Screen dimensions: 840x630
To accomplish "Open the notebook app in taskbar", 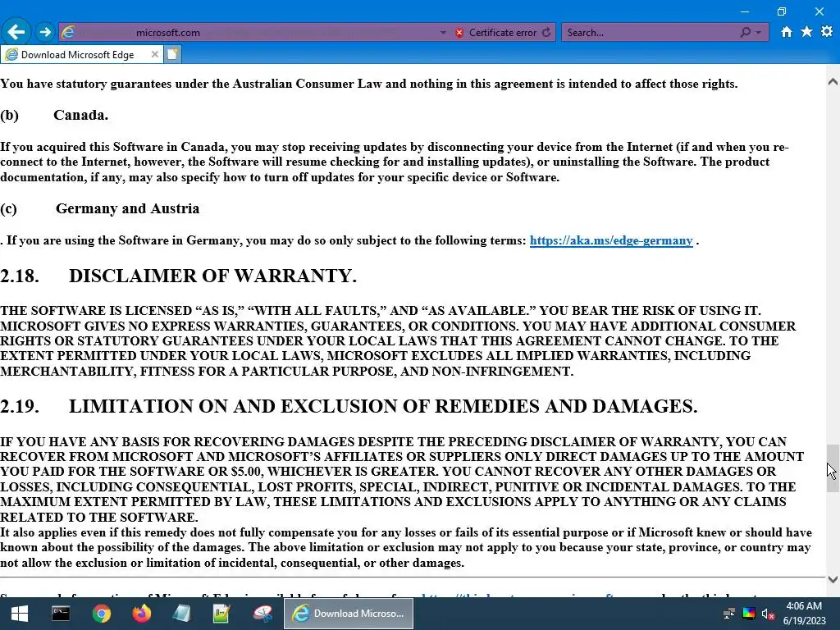I will click(181, 614).
